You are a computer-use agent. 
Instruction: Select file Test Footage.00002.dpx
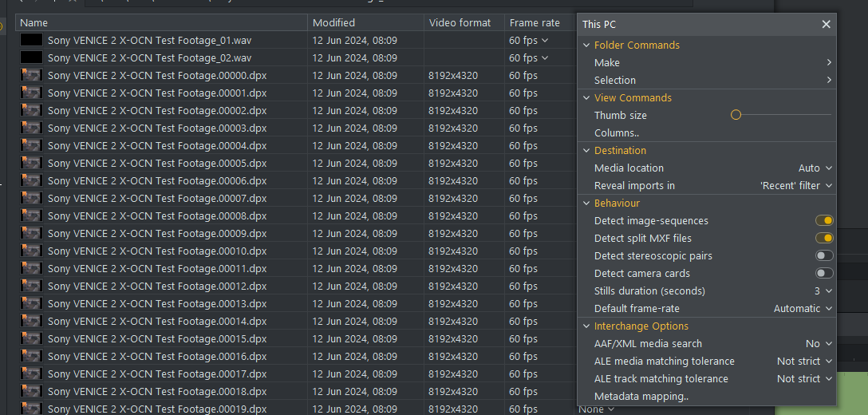pyautogui.click(x=157, y=111)
